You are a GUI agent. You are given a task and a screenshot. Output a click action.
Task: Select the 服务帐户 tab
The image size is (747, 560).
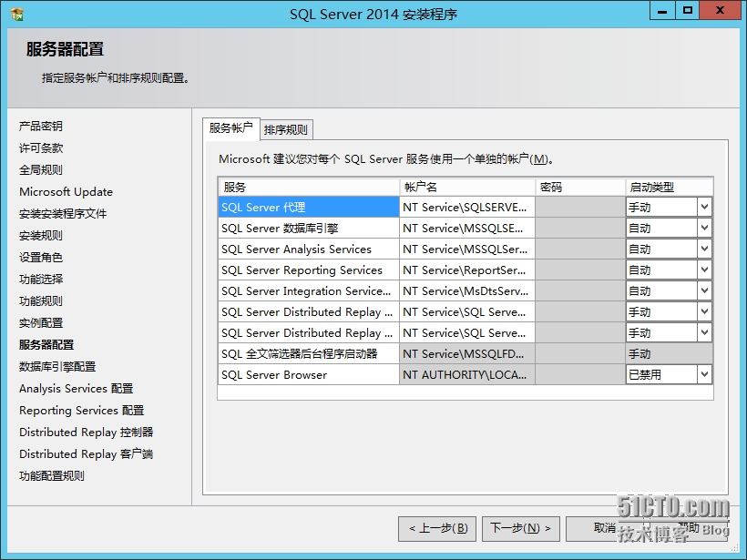(231, 128)
